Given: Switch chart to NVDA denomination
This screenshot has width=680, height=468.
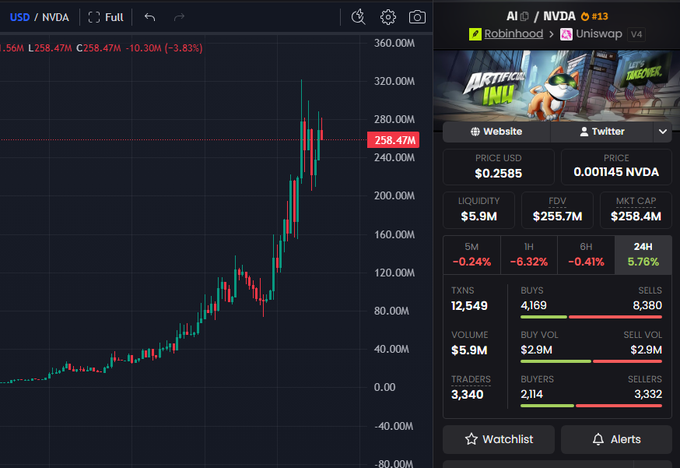Looking at the screenshot, I should coord(56,17).
